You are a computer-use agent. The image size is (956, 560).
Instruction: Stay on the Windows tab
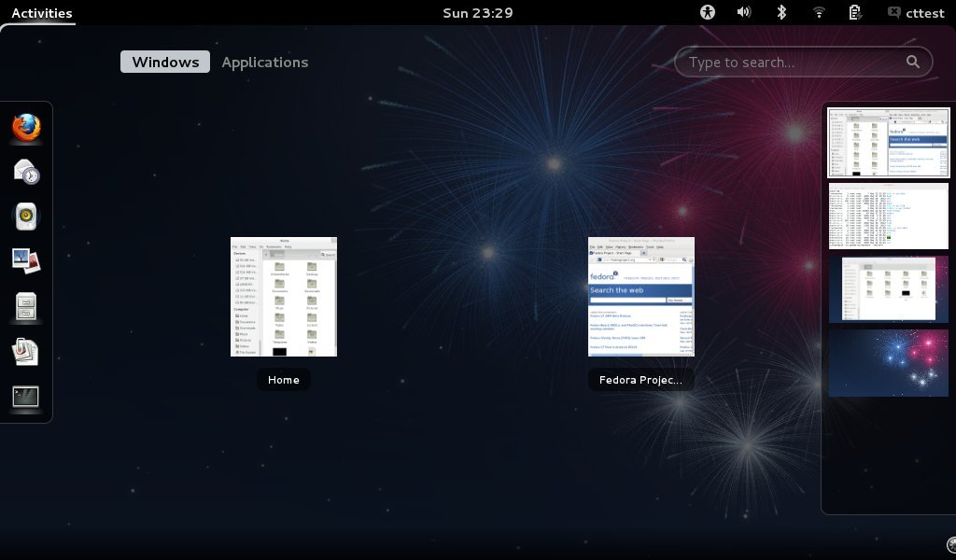point(164,62)
